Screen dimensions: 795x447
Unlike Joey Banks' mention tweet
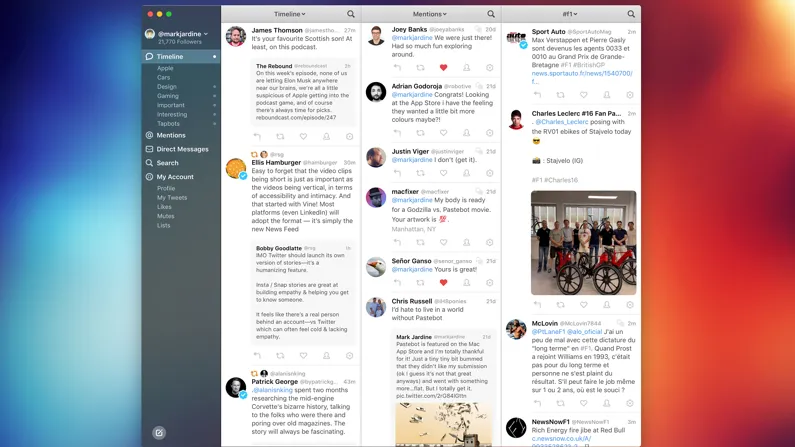click(443, 67)
